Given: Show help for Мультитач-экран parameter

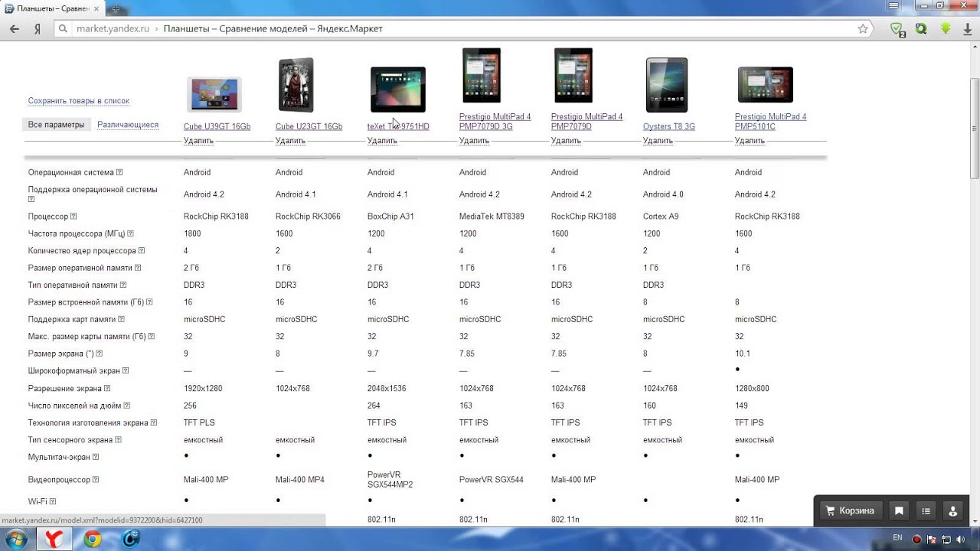Looking at the screenshot, I should (x=96, y=458).
